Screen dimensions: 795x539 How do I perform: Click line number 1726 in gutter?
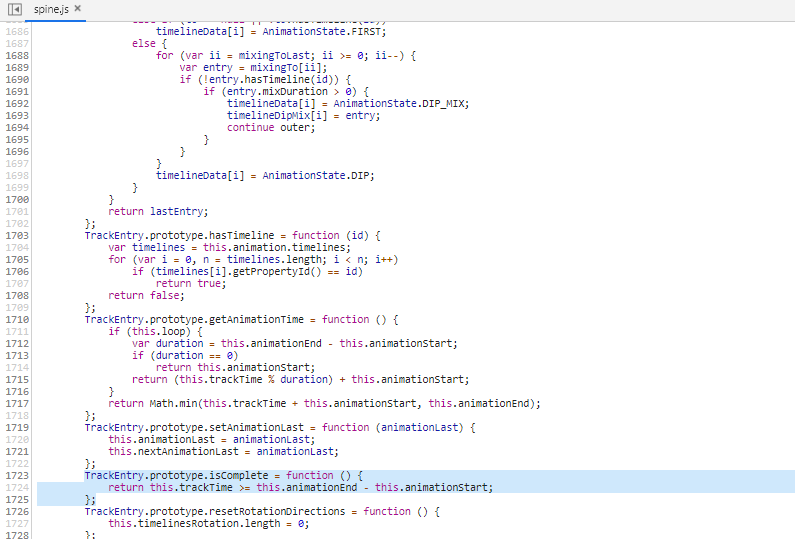[x=17, y=512]
